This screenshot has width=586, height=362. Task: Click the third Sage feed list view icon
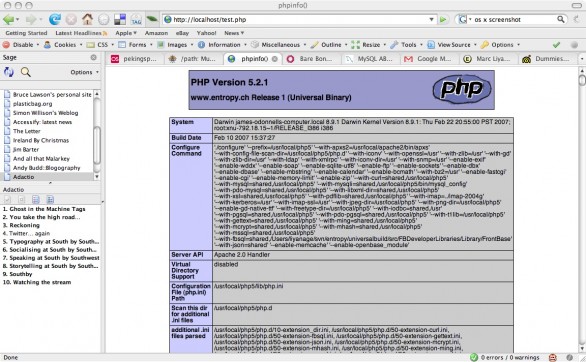(36, 199)
